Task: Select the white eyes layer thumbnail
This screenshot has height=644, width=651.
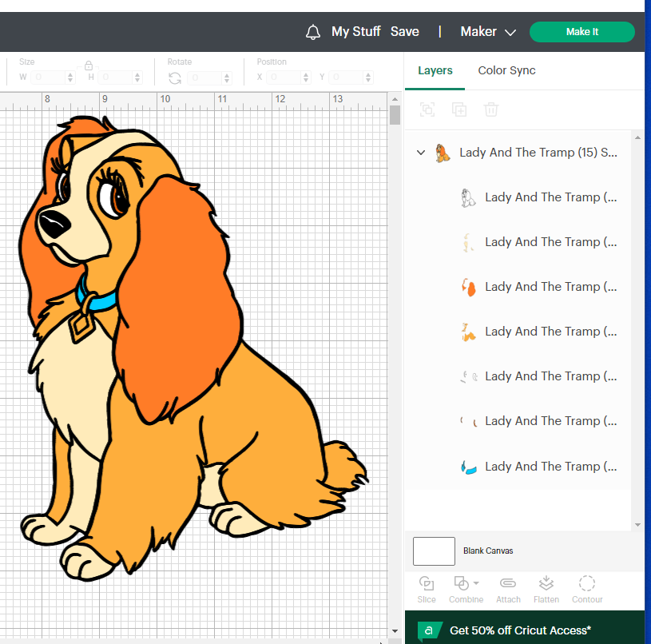Action: (x=468, y=376)
